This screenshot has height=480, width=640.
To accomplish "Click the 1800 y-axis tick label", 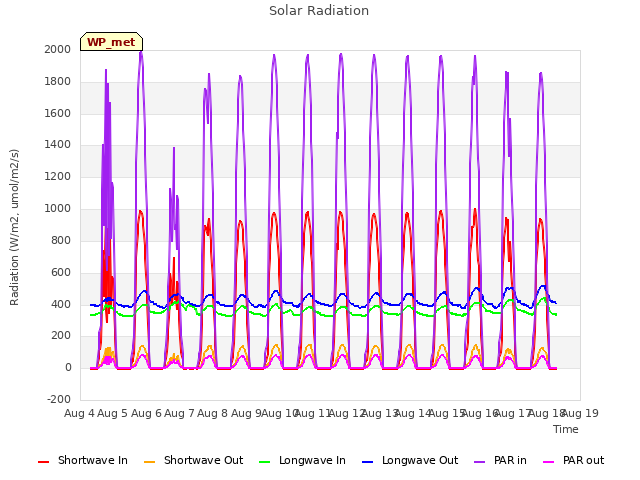I will [x=58, y=81].
